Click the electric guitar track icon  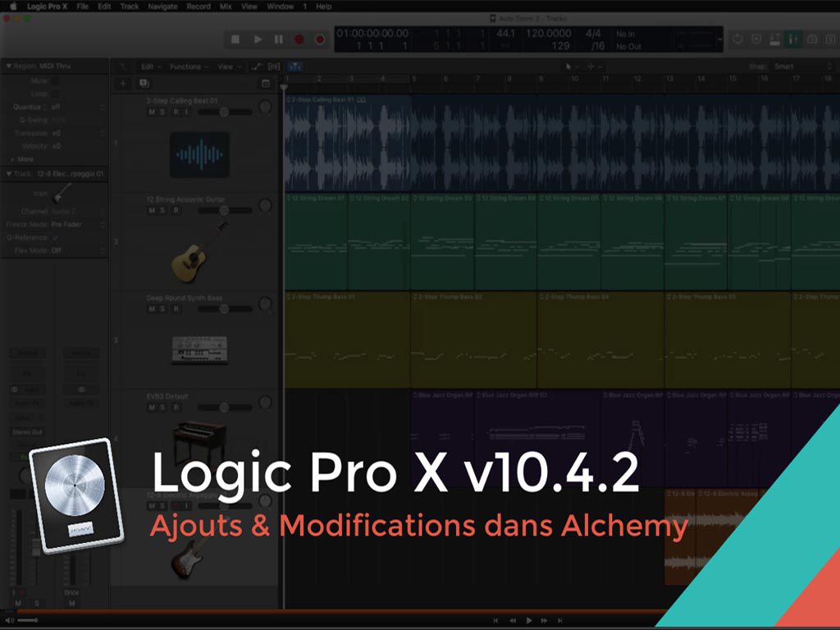[189, 557]
